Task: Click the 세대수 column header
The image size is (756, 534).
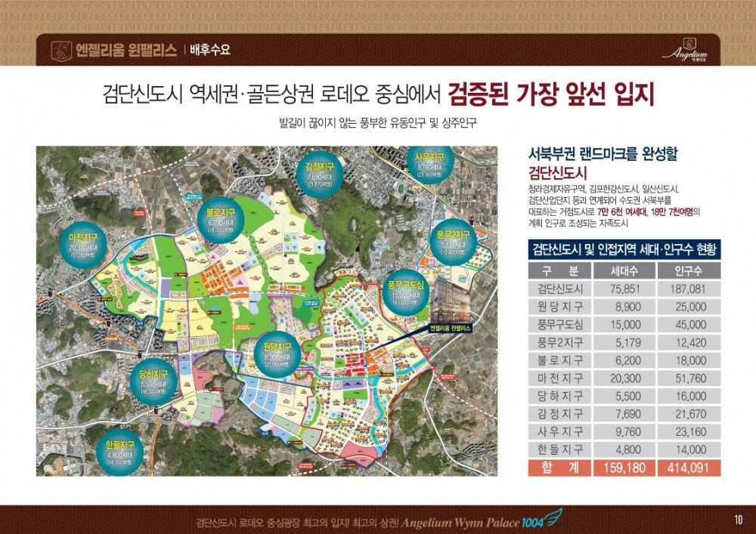Action: 624,271
